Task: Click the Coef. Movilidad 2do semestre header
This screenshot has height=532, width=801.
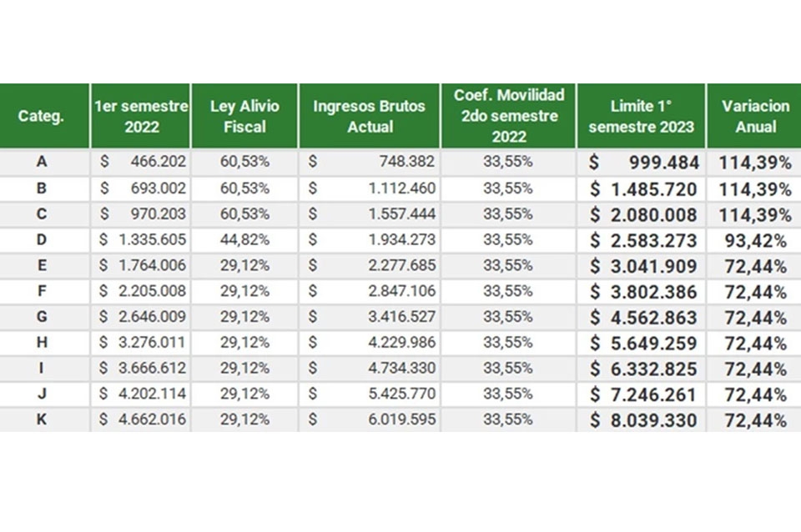Action: coord(508,116)
